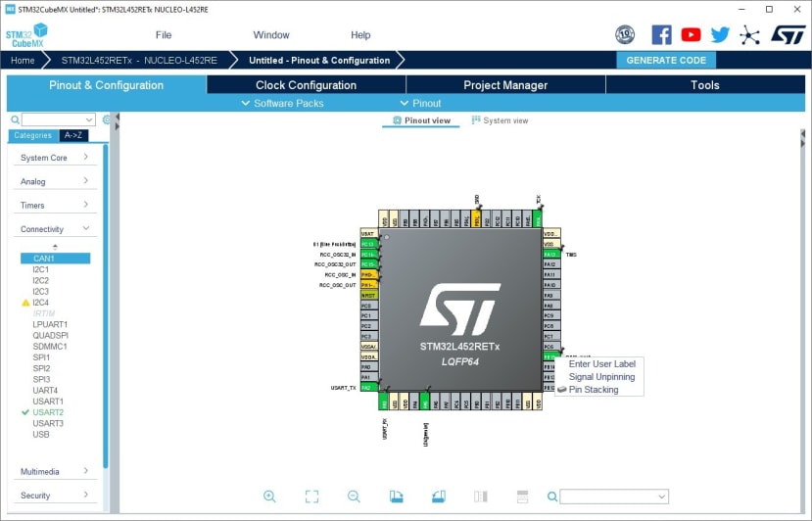812x521 pixels.
Task: Open the pin search combo box
Action: pyautogui.click(x=614, y=497)
